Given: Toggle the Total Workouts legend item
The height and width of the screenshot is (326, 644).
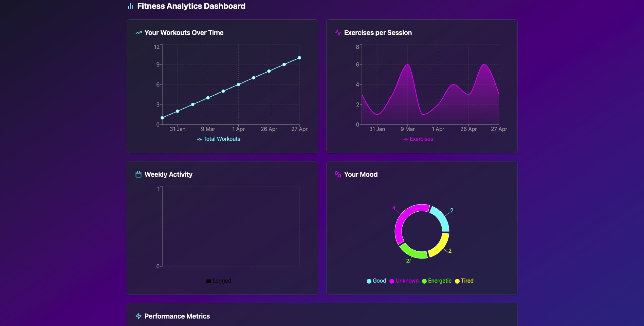Looking at the screenshot, I should tap(219, 139).
